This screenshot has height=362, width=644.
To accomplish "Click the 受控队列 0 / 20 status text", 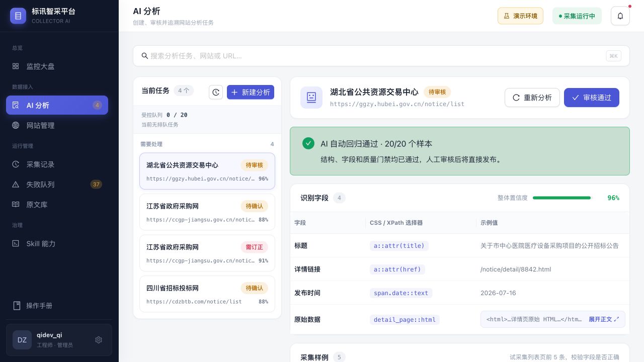I will [x=165, y=115].
